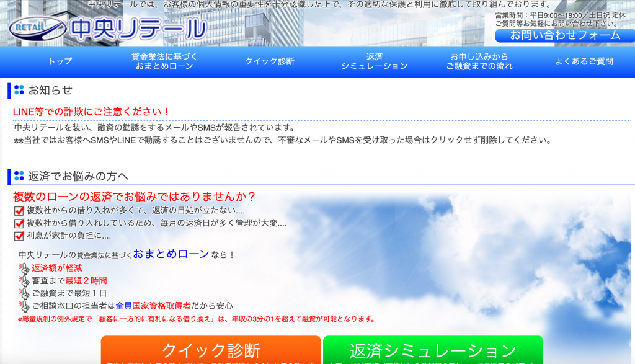Click the 中央リテールを装い notice sentence

pyautogui.click(x=154, y=128)
